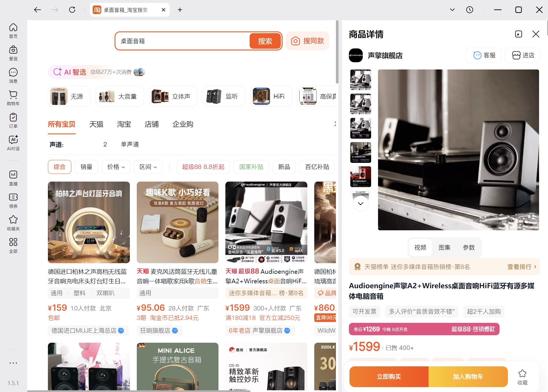Expand the 价格 price sort dropdown

point(115,167)
